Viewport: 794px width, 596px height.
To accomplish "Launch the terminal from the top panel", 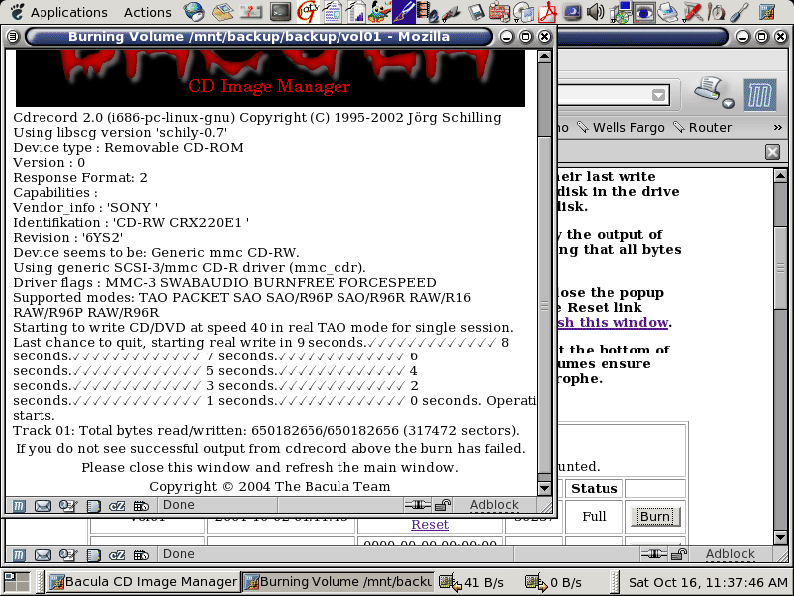I will (281, 12).
